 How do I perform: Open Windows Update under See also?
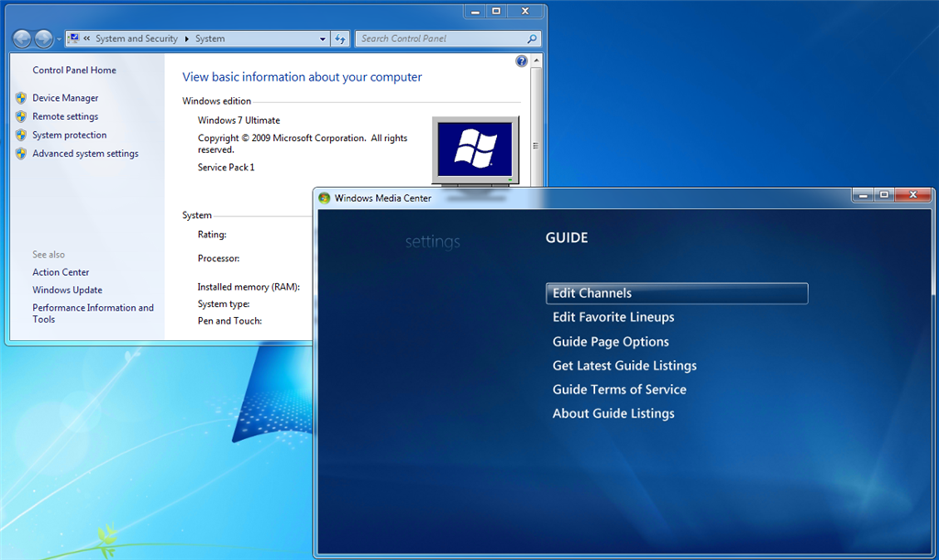(67, 291)
